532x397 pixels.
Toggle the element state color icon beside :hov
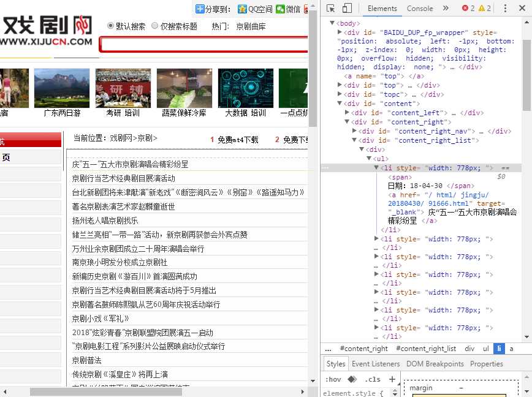click(352, 379)
